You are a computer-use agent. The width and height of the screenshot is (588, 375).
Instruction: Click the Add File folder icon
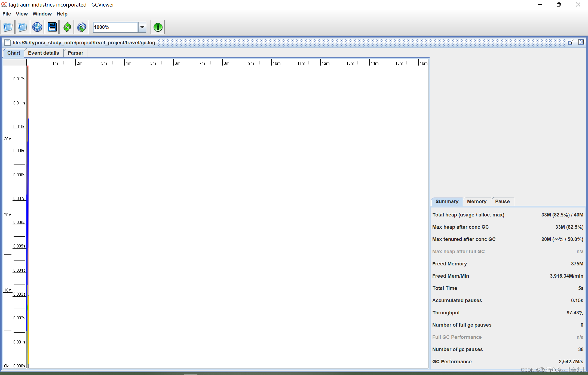[x=22, y=27]
